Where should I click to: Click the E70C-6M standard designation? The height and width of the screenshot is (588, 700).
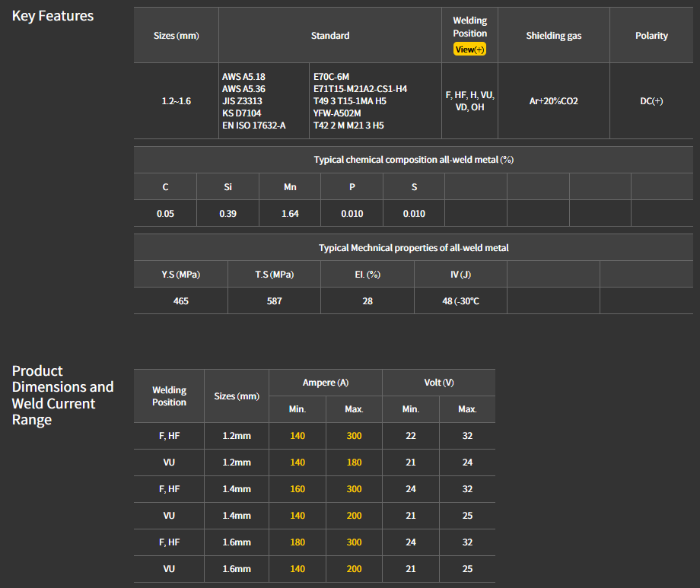[x=331, y=77]
